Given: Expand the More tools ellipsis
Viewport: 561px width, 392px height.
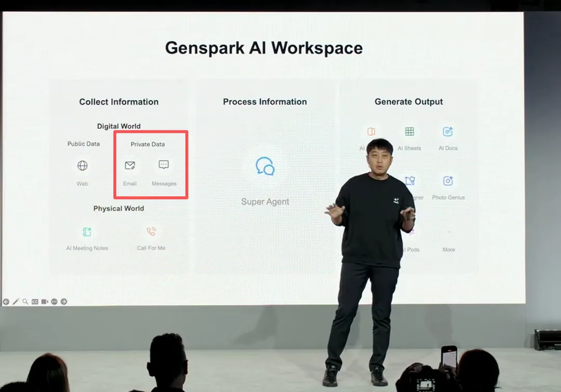Looking at the screenshot, I should (449, 232).
